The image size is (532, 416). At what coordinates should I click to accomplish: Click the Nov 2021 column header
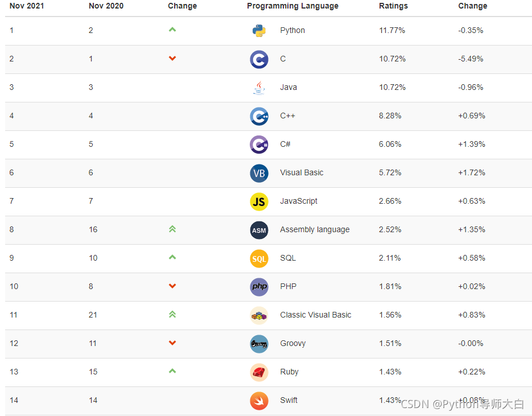click(27, 6)
